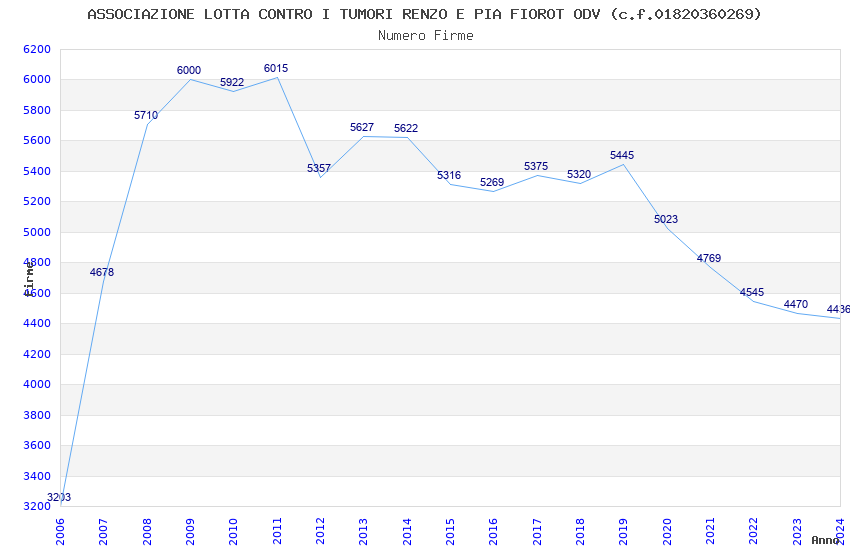
Task: Click the x-axis year 2024
Action: coord(841,532)
